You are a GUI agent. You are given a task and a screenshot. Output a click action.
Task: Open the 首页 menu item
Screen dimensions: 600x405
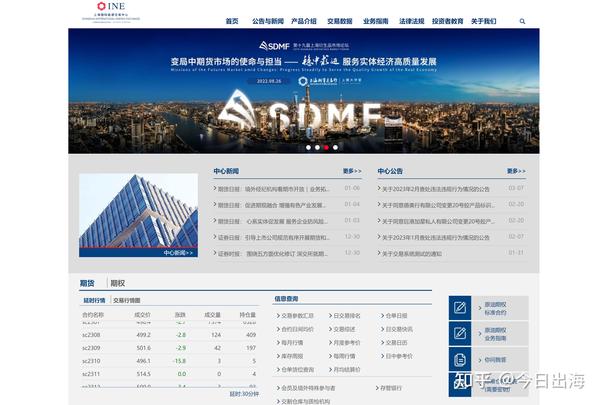coord(232,21)
